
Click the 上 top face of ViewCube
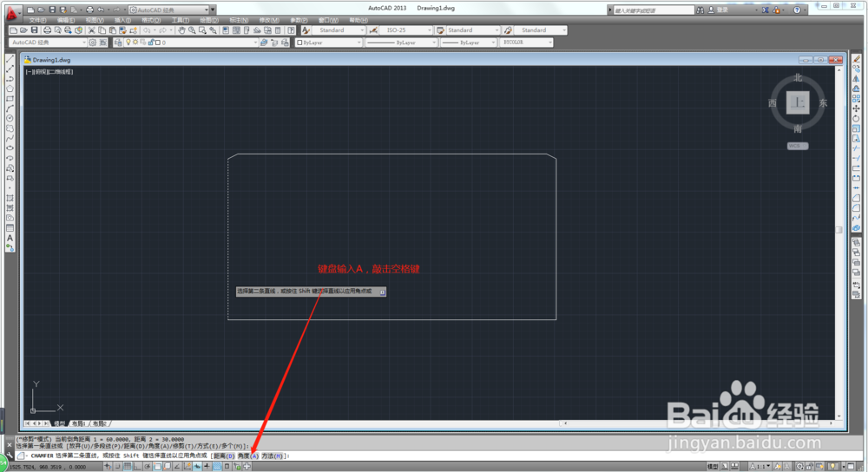(x=798, y=103)
